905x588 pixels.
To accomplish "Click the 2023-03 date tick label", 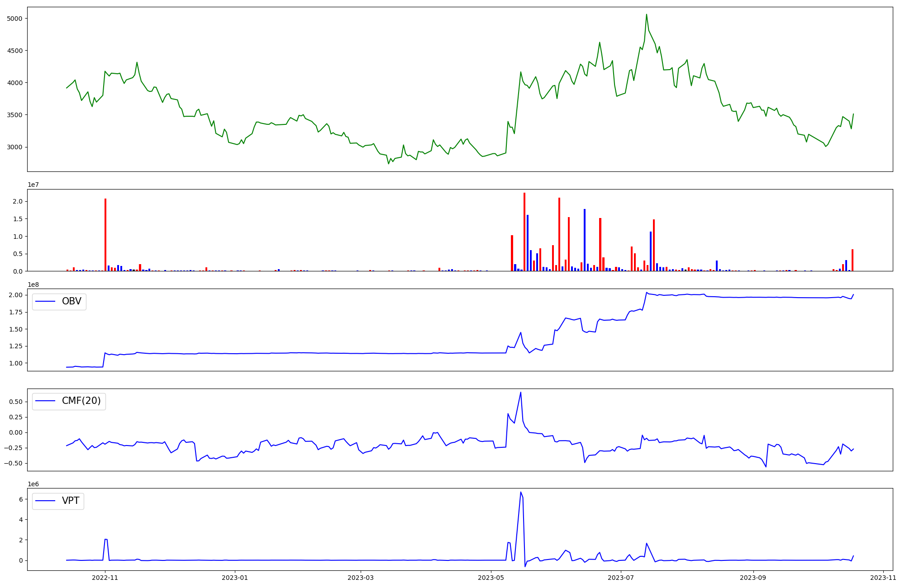I will pos(361,577).
